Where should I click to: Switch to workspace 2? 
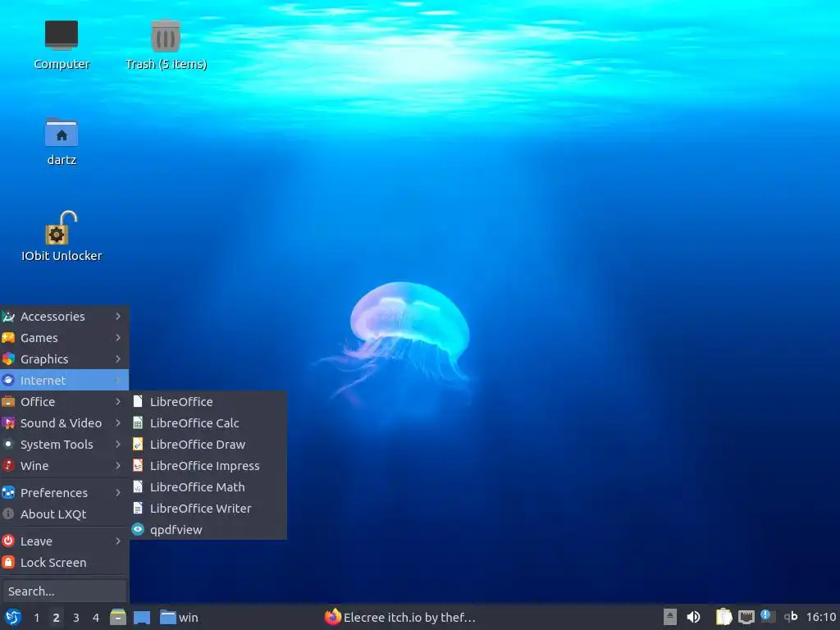(56, 618)
